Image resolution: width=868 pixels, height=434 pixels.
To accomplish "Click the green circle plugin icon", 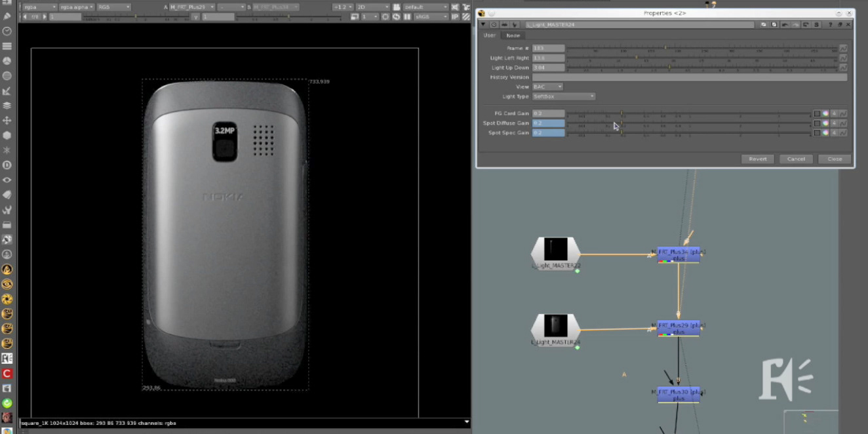I will 7,403.
